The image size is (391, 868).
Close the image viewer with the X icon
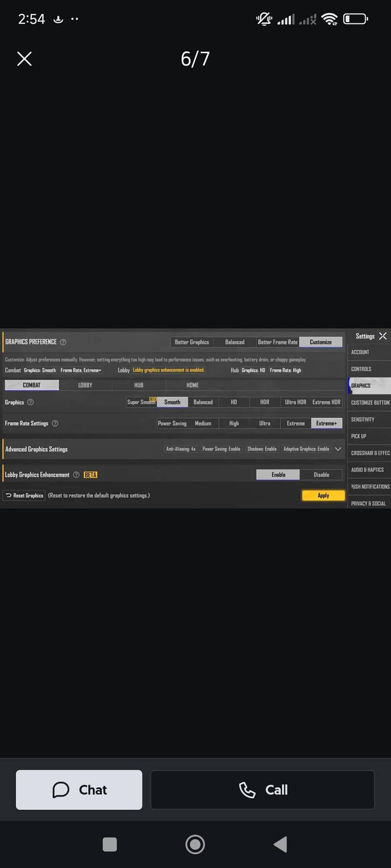pos(24,59)
